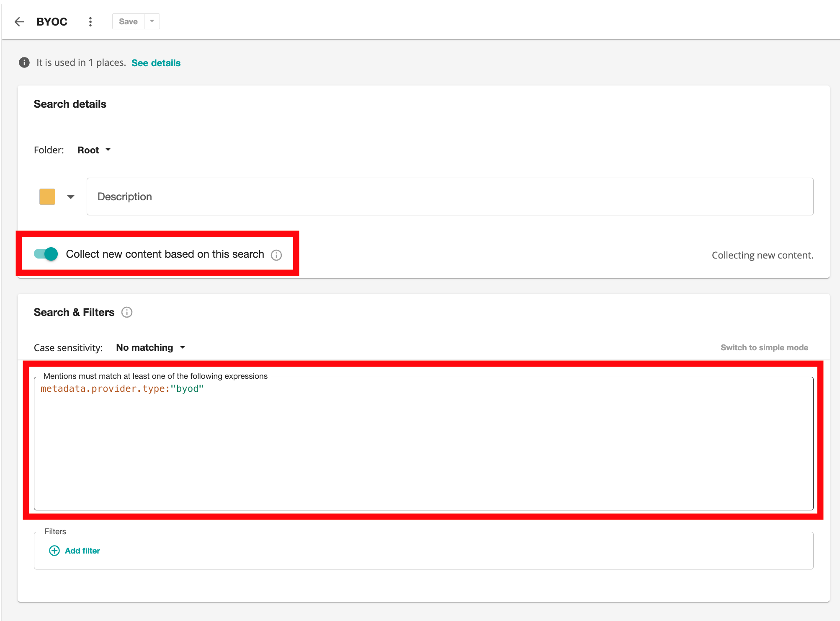Click the back arrow icon
The image size is (840, 621).
pos(19,22)
